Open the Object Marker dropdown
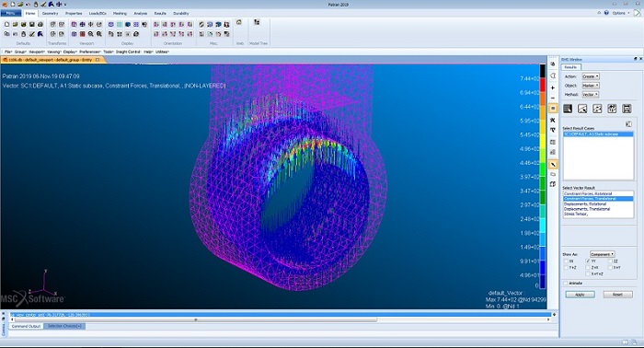This screenshot has height=348, width=644. (x=591, y=86)
